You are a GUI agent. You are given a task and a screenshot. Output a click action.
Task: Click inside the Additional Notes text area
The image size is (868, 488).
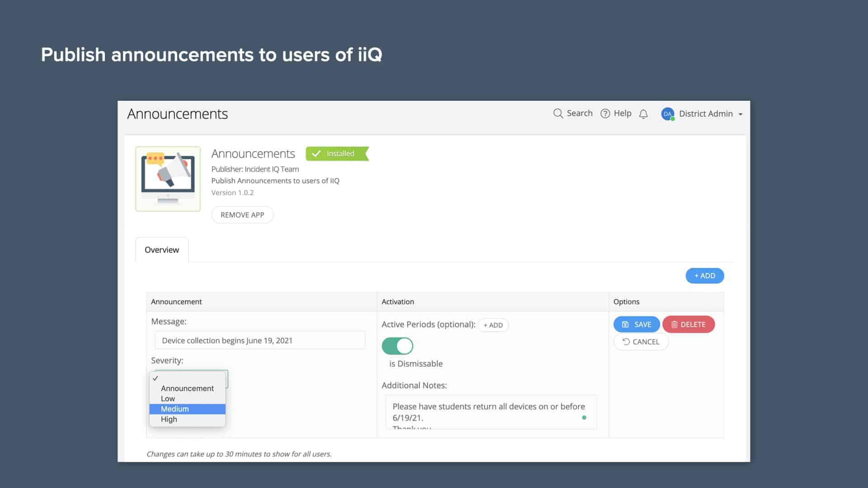(x=491, y=412)
